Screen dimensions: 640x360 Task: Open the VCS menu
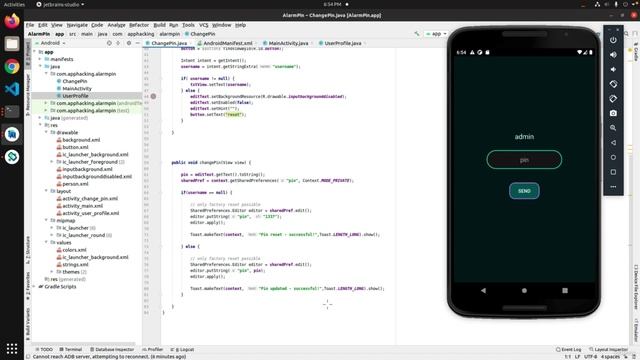click(x=204, y=25)
